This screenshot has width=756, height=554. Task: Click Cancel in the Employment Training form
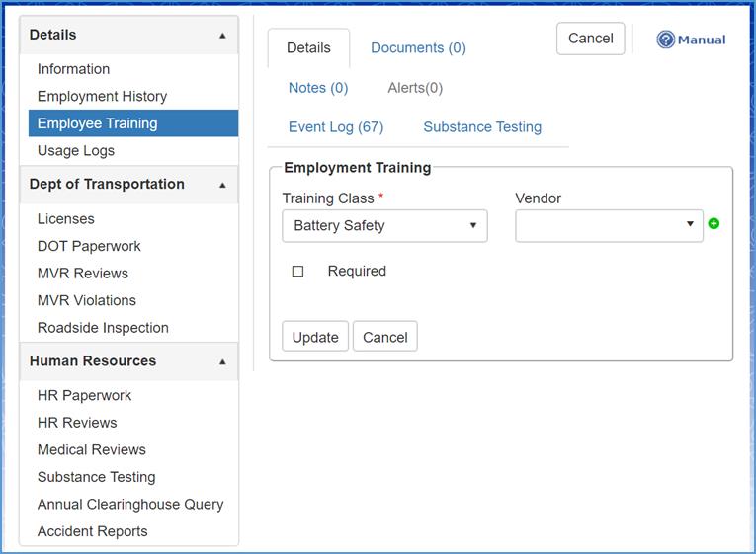tap(384, 337)
